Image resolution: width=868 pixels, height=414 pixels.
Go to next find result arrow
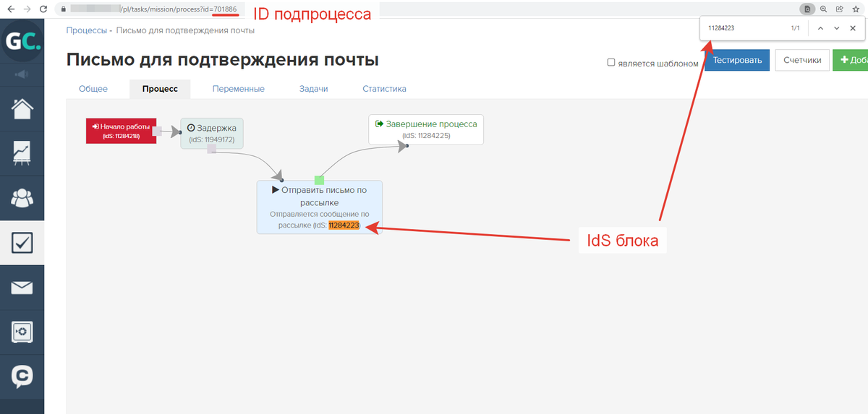coord(836,28)
